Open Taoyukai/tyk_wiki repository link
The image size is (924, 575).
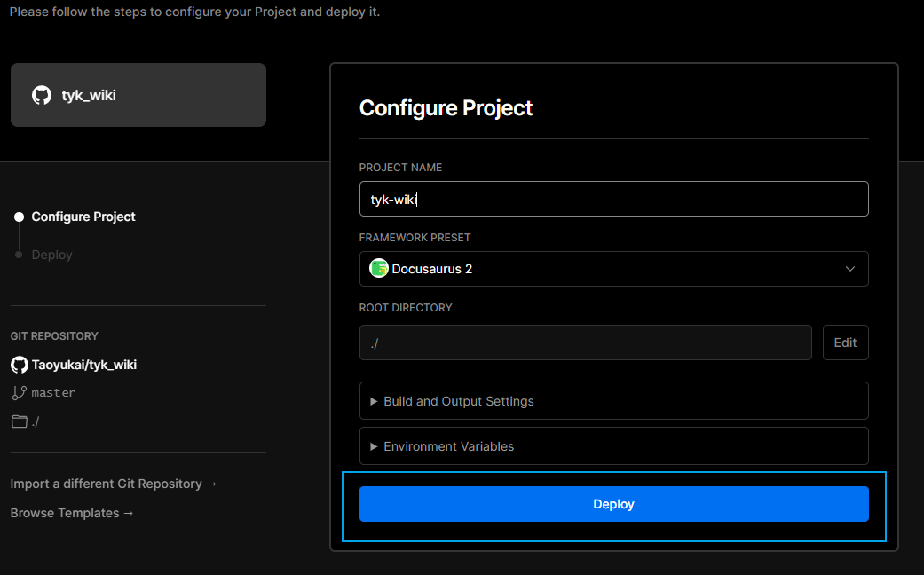click(x=84, y=365)
